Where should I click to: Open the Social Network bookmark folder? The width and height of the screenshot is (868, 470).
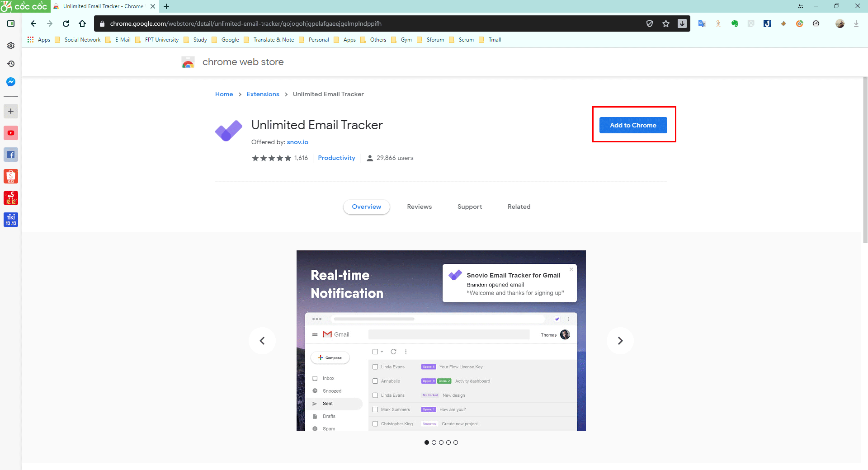(x=78, y=40)
